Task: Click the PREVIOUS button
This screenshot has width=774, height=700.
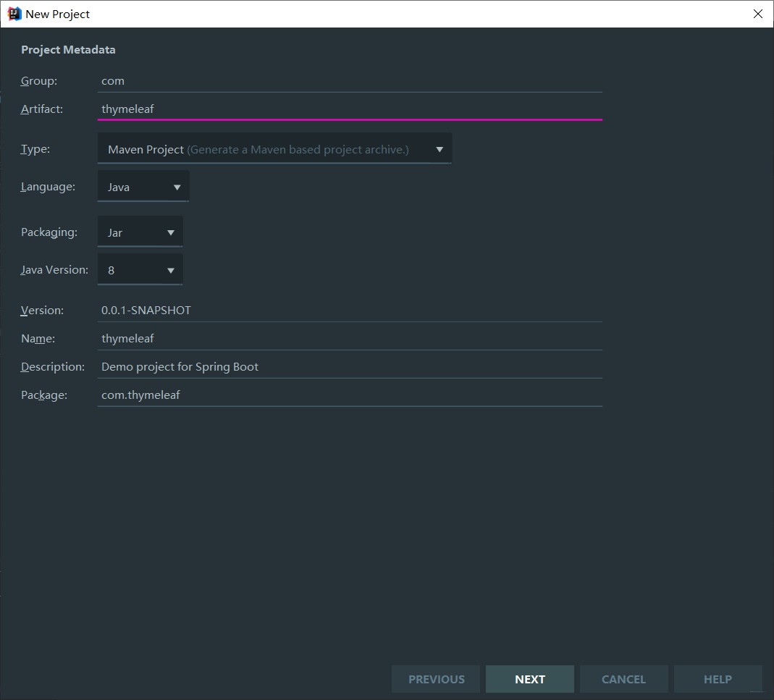Action: click(436, 679)
